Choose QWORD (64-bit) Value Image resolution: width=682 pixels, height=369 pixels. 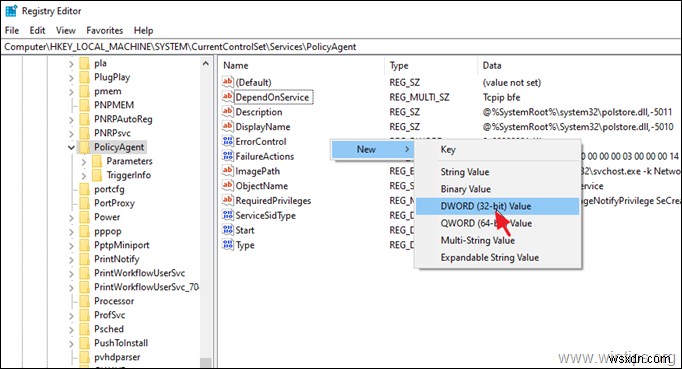(x=498, y=223)
